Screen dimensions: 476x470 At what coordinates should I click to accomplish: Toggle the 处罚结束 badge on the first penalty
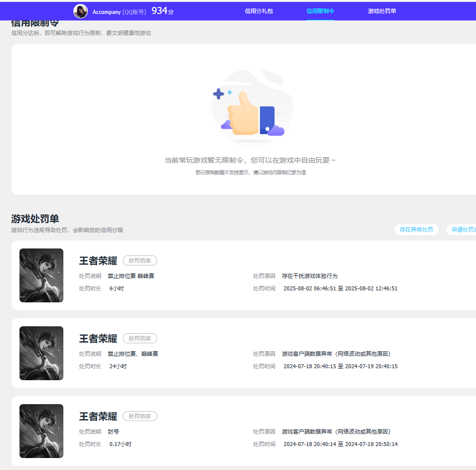click(140, 260)
